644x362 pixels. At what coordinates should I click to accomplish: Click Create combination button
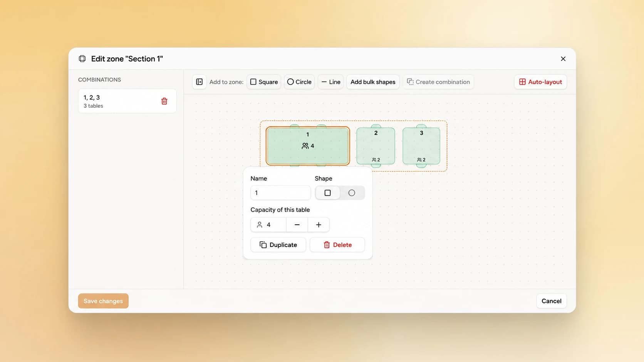(438, 82)
